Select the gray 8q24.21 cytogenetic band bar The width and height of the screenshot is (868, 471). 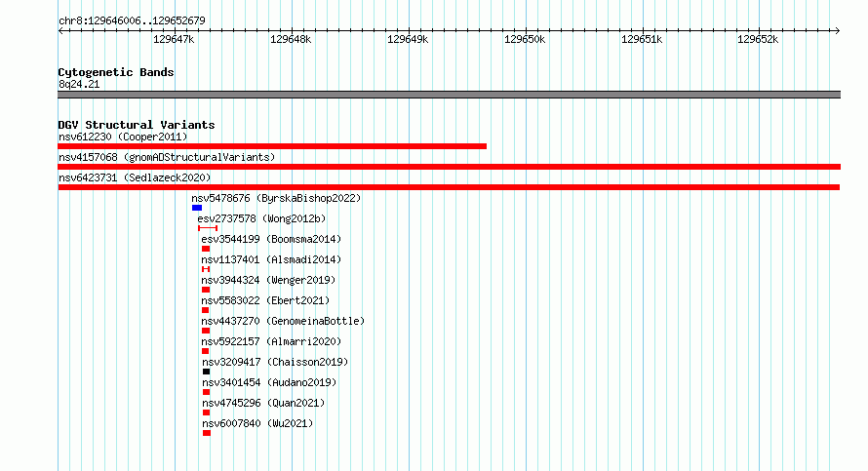[449, 95]
